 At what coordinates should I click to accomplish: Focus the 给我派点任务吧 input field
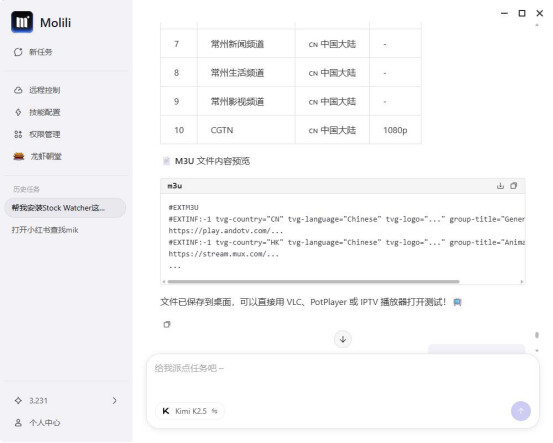343,376
